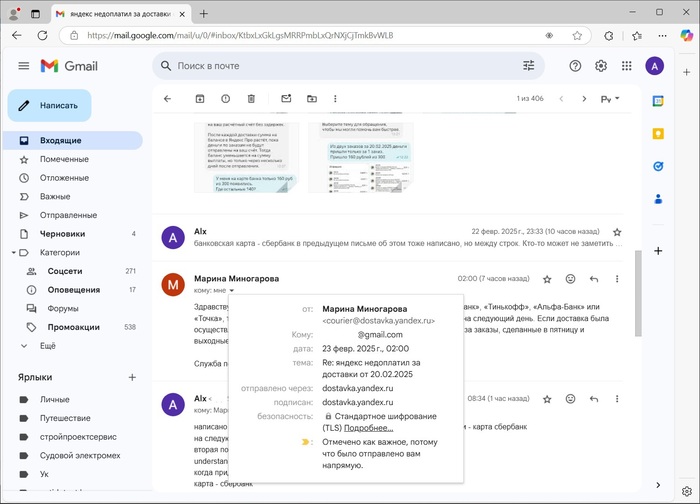Add emoji reaction to Марина Миногарова's message

pos(571,279)
